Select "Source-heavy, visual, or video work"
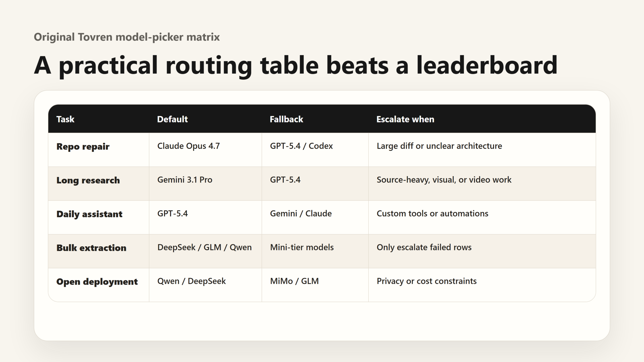 click(x=444, y=180)
